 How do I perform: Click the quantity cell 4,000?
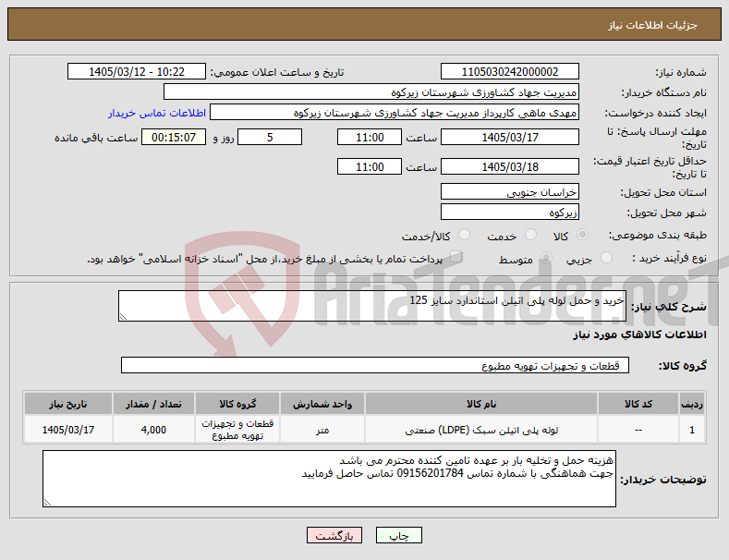[153, 430]
